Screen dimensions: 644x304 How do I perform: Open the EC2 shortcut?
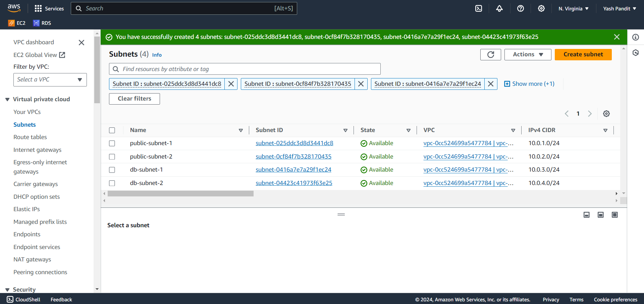[17, 23]
